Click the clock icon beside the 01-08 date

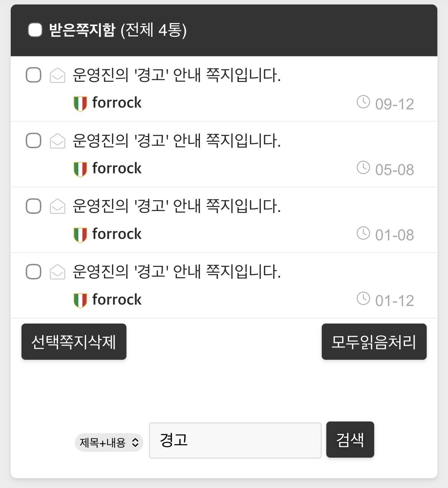click(x=363, y=233)
